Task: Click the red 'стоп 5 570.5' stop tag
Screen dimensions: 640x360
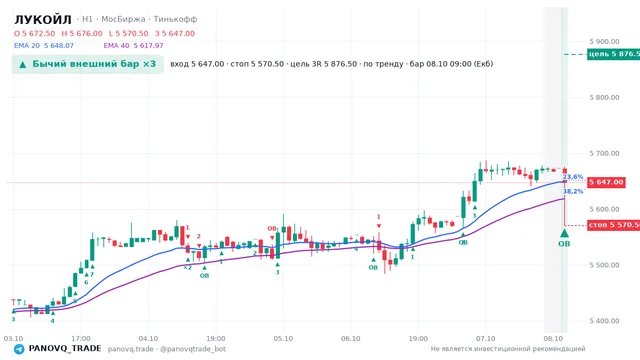Action: coord(613,225)
